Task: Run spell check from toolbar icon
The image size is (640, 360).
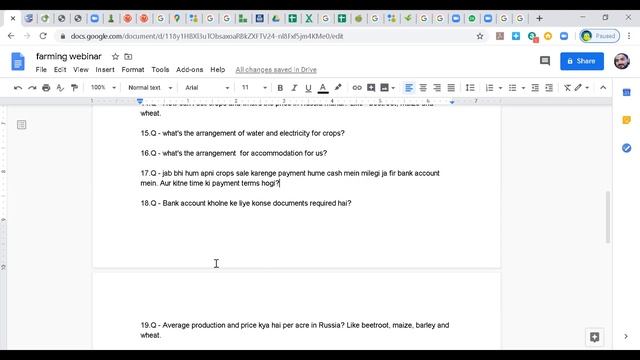Action: [60, 88]
